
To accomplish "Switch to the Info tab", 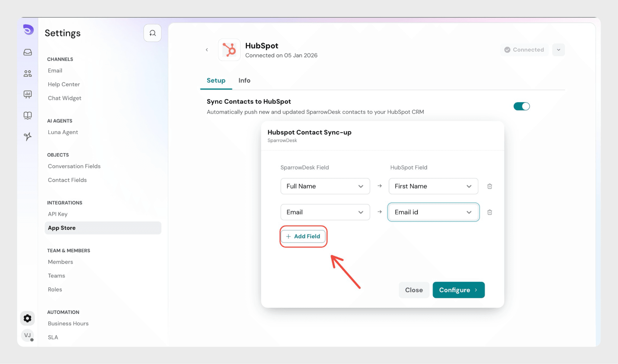I will 244,81.
